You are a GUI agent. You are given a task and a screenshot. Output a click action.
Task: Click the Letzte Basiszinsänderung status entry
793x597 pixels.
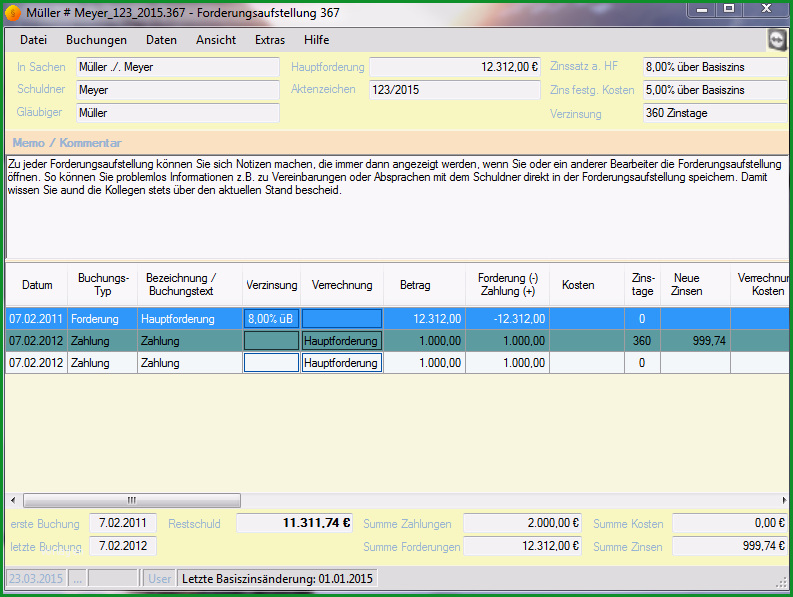coord(277,578)
